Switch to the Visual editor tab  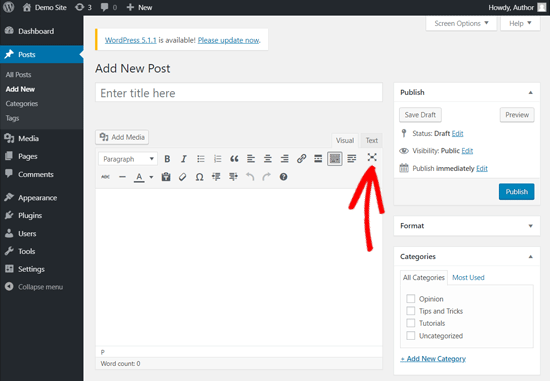tap(345, 140)
